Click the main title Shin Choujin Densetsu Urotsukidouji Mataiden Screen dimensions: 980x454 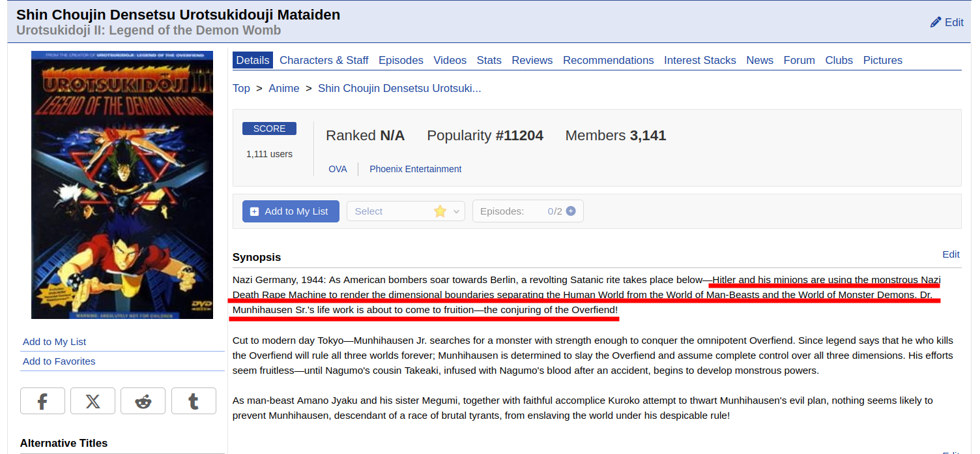(x=178, y=14)
